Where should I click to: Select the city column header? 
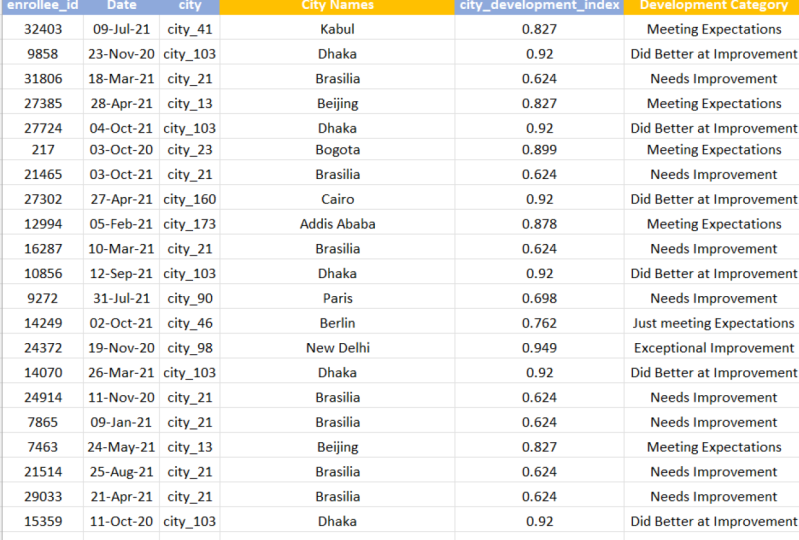coord(190,6)
